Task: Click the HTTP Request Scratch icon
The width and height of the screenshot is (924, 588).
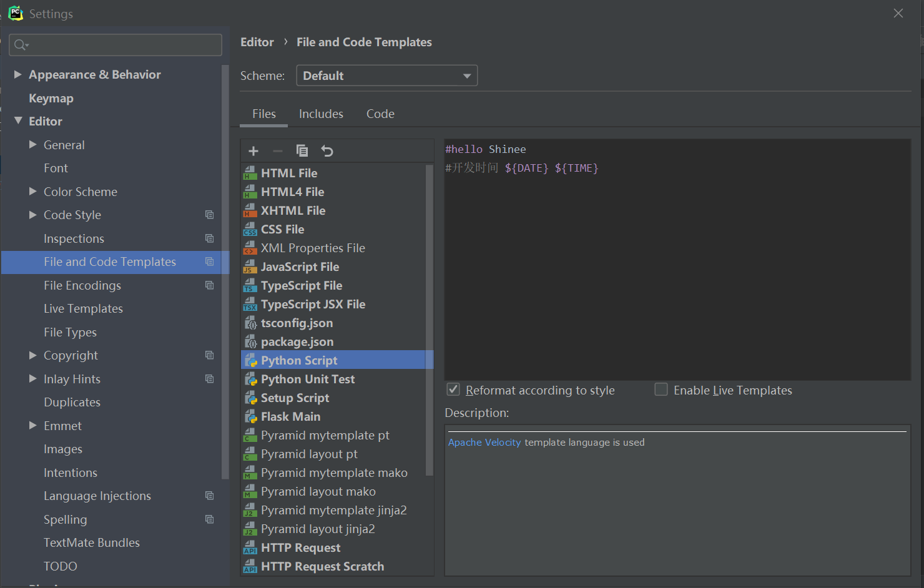Action: [x=250, y=566]
